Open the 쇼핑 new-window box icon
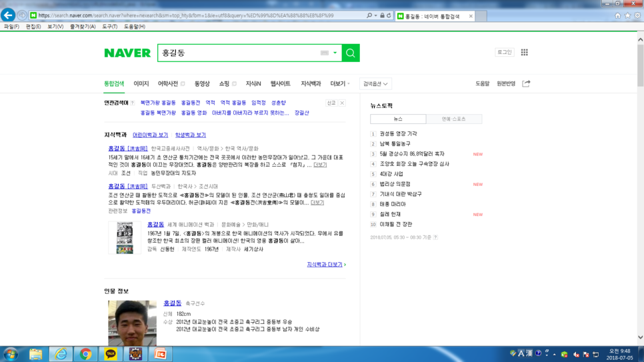This screenshot has width=644, height=362. (x=234, y=84)
